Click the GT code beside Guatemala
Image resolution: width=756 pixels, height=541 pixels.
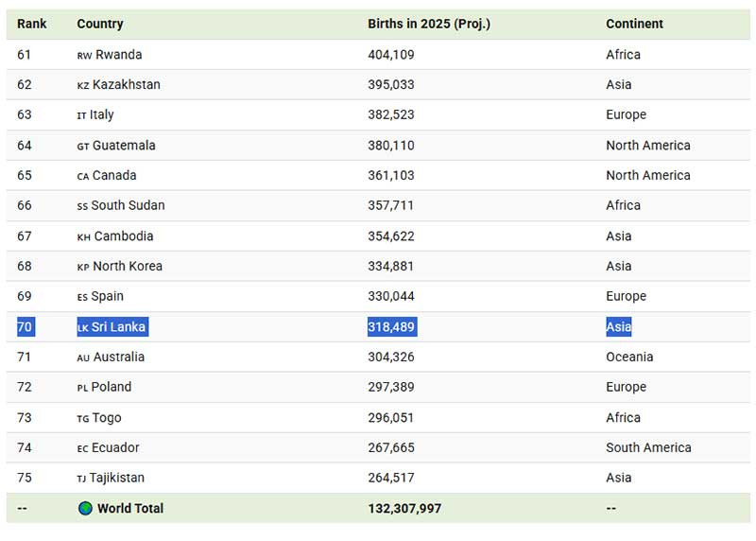pos(83,146)
